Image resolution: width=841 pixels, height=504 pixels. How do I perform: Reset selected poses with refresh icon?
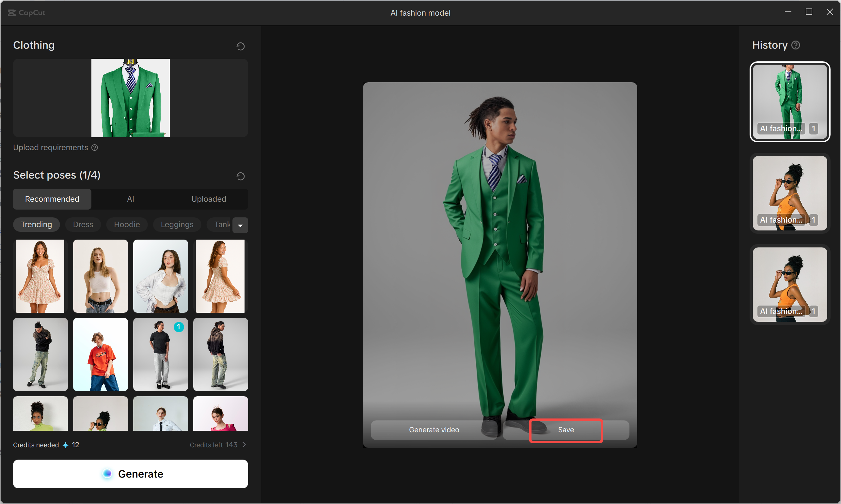[x=241, y=176]
